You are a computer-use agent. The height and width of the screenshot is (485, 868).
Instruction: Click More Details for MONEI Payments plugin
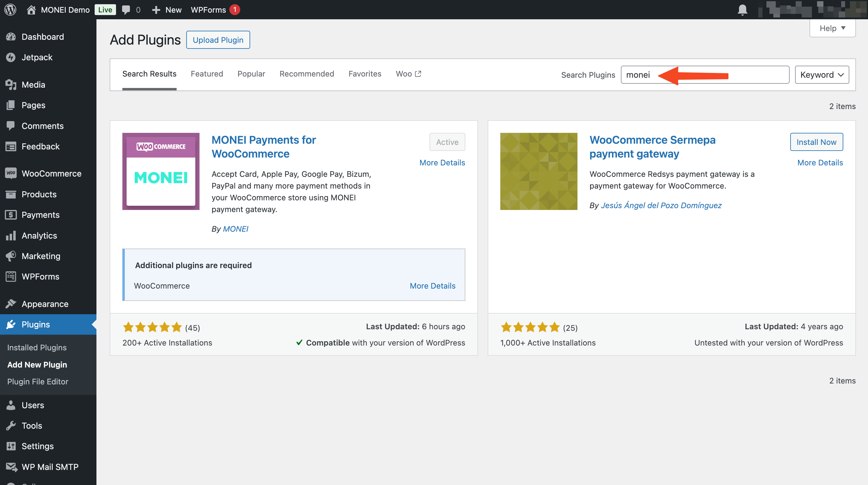pos(441,162)
